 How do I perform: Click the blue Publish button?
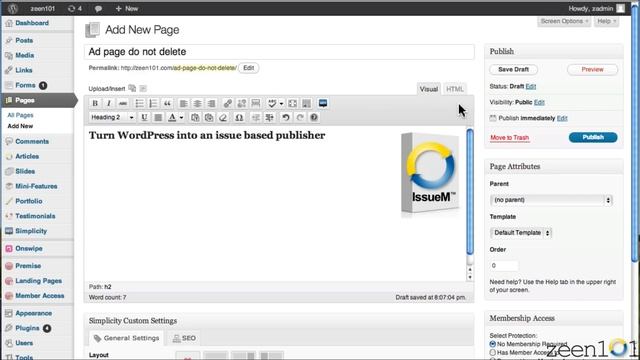pos(593,137)
